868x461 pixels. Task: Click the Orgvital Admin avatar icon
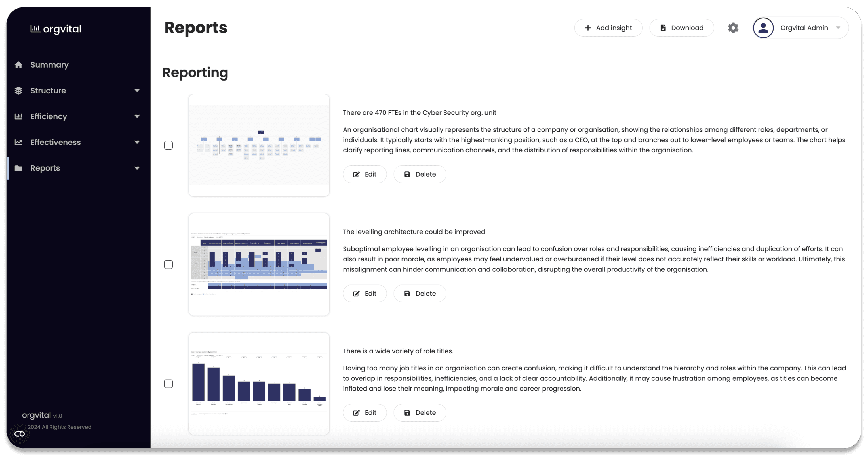click(763, 28)
